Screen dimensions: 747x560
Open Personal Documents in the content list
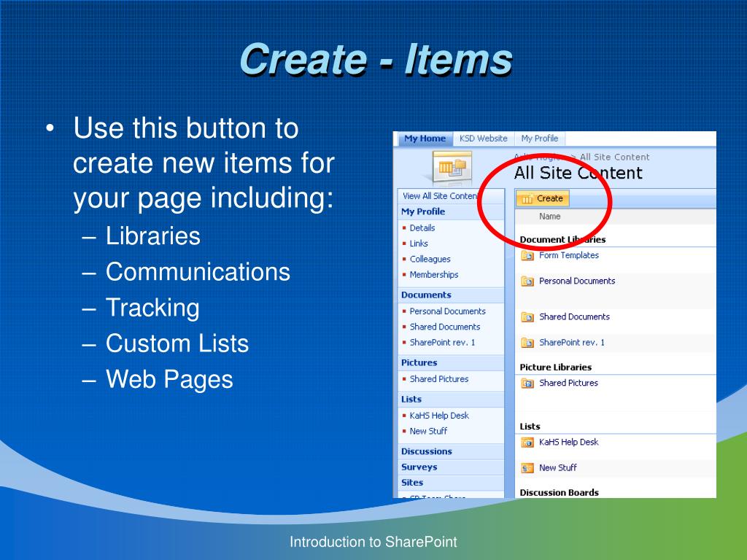coord(577,281)
